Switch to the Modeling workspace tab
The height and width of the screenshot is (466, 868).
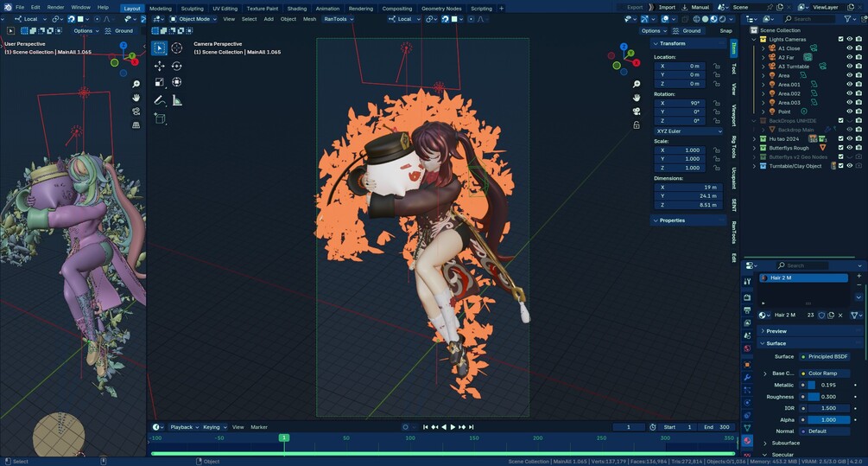[x=160, y=9]
